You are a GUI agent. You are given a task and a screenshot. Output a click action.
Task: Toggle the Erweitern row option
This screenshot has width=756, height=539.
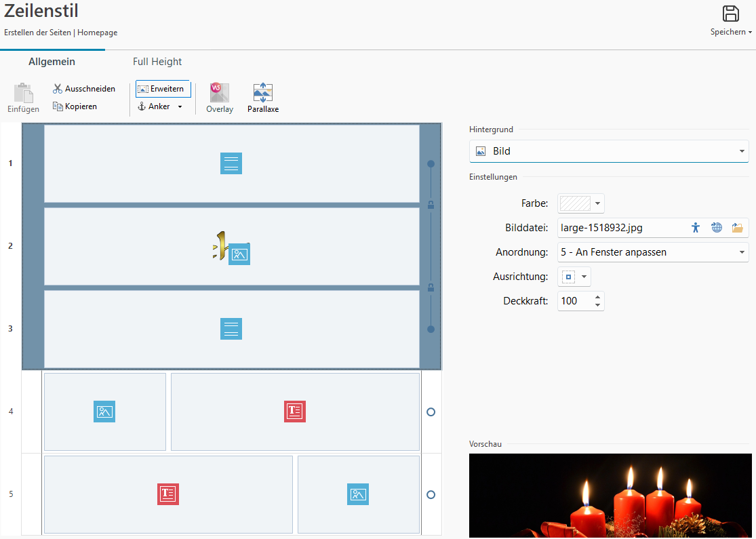click(163, 89)
